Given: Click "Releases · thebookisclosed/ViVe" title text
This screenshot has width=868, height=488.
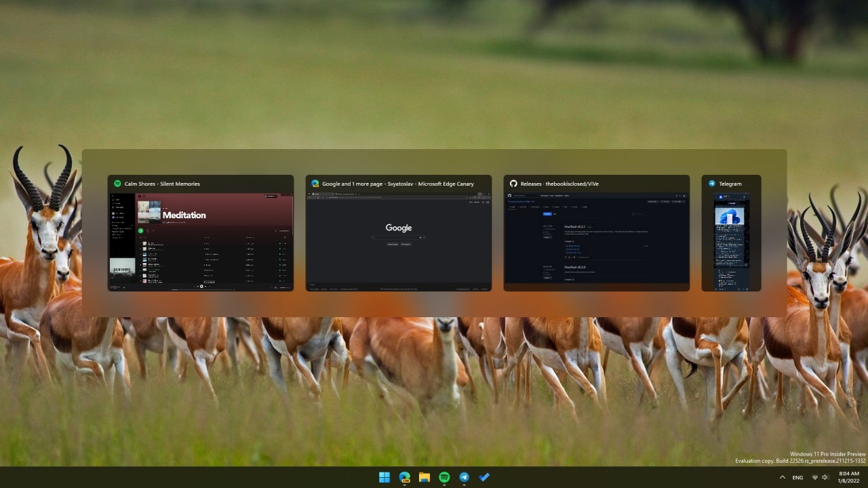Looking at the screenshot, I should [559, 184].
